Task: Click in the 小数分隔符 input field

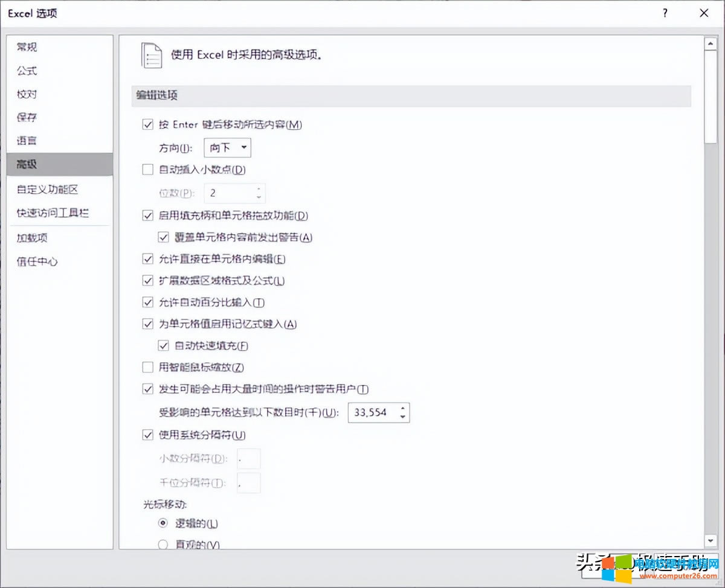Action: click(248, 459)
